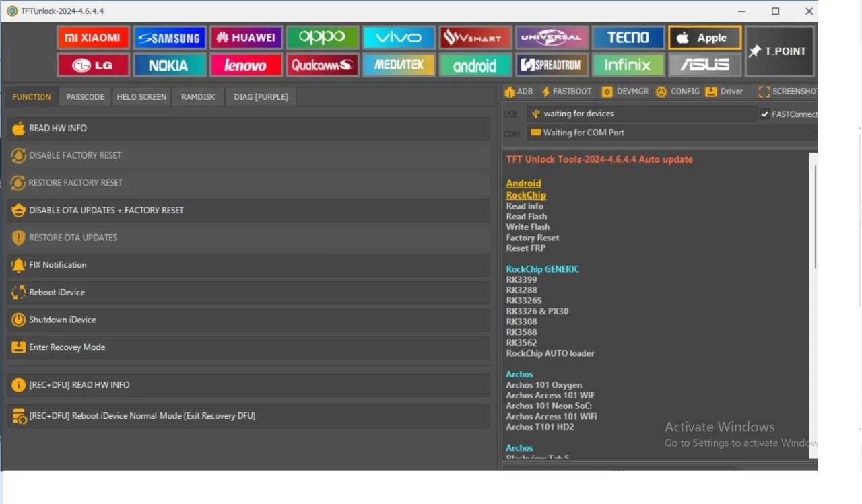
Task: Click RESTORE OTA UPDATES button
Action: click(x=248, y=238)
